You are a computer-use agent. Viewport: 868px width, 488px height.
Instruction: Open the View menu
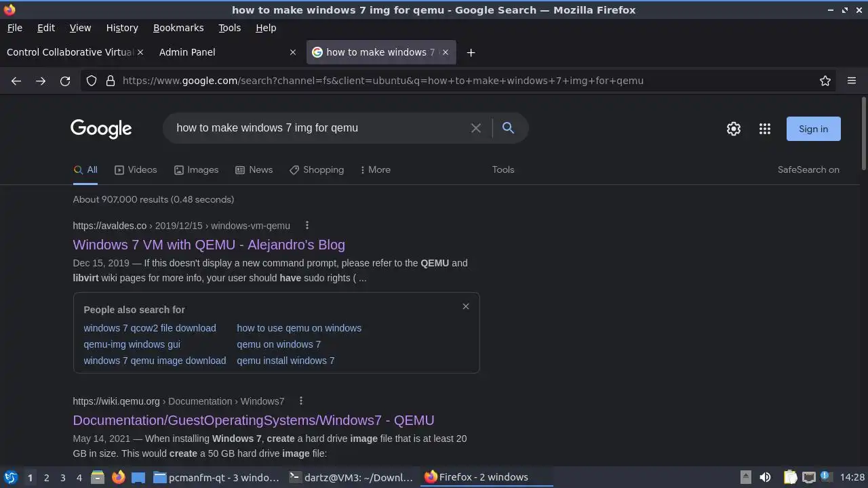point(80,28)
